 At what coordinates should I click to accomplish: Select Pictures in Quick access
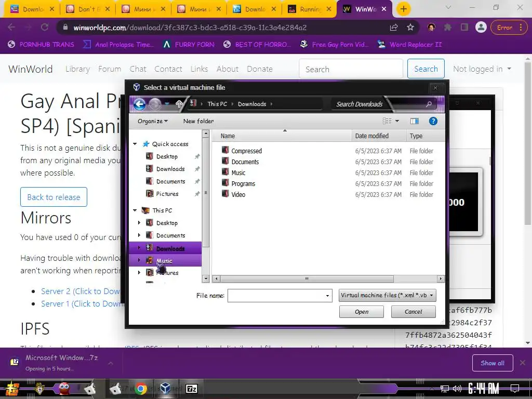pos(167,194)
